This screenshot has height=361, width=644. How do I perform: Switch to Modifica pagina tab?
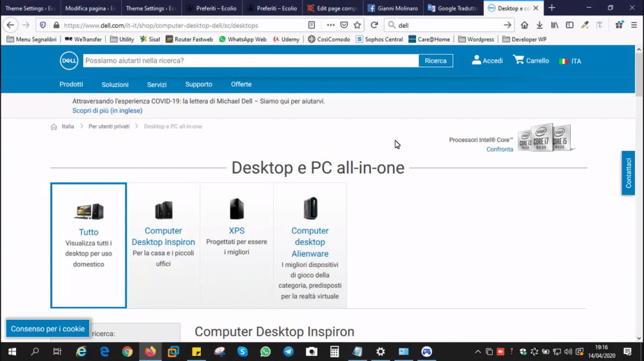(90, 8)
